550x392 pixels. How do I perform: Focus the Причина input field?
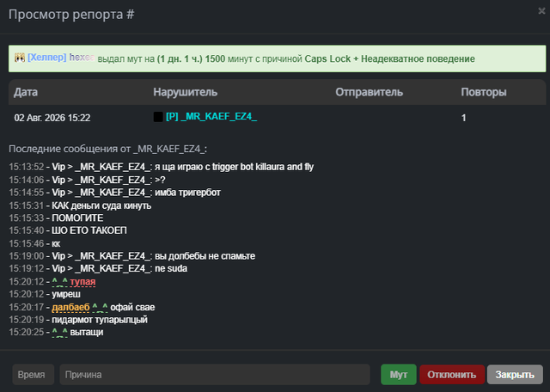point(215,375)
